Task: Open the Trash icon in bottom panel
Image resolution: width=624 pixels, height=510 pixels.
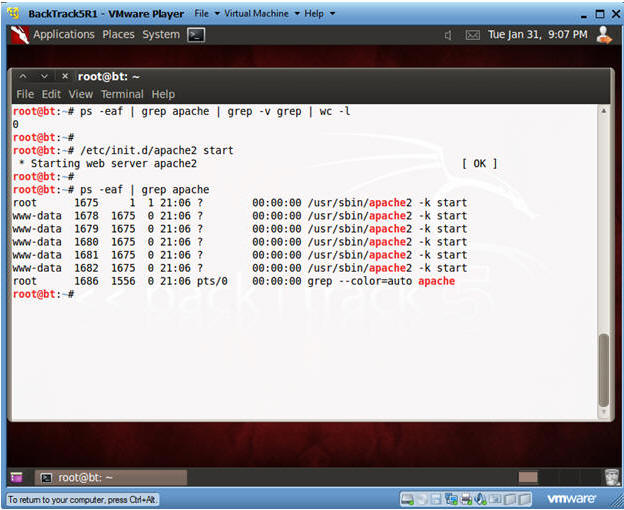Action: click(x=612, y=477)
